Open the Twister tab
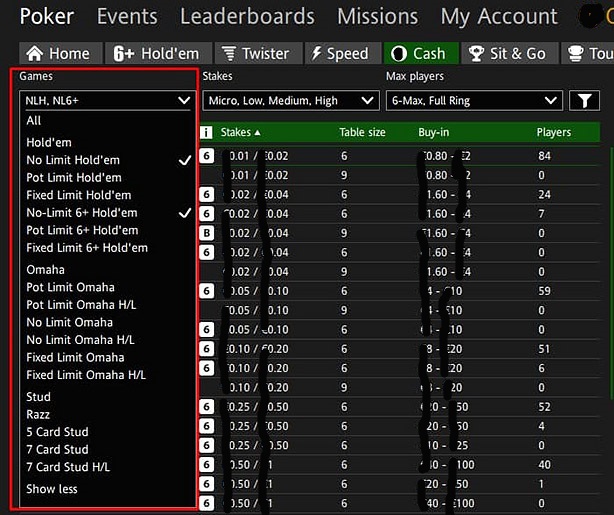Viewport: 614px width, 515px height. point(258,53)
